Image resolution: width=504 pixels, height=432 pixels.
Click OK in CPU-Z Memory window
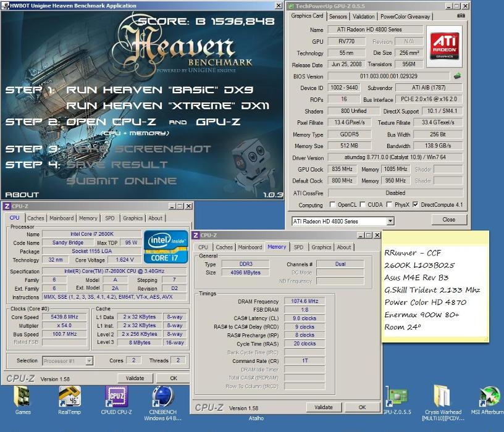(362, 407)
